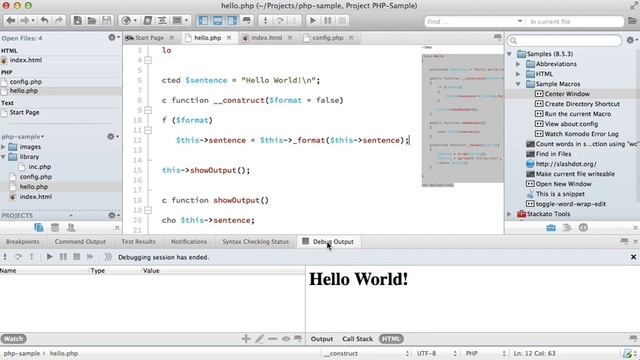This screenshot has height=360, width=640.
Task: Switch to config.php editor tab
Action: (328, 38)
